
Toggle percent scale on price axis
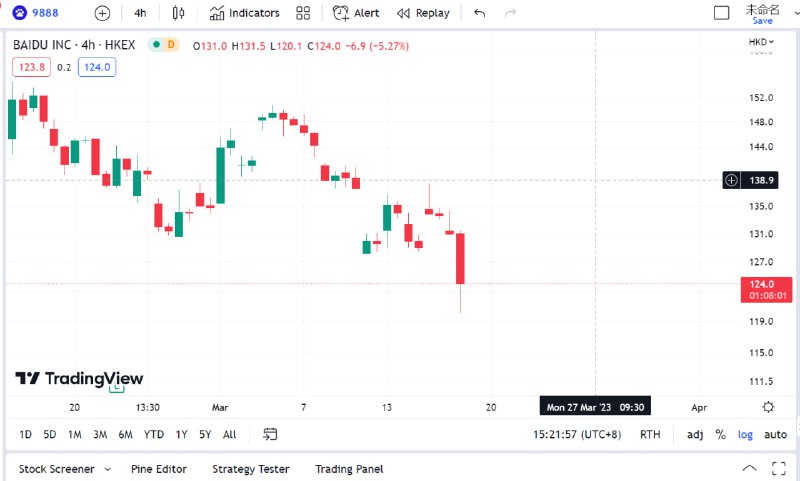click(x=720, y=434)
